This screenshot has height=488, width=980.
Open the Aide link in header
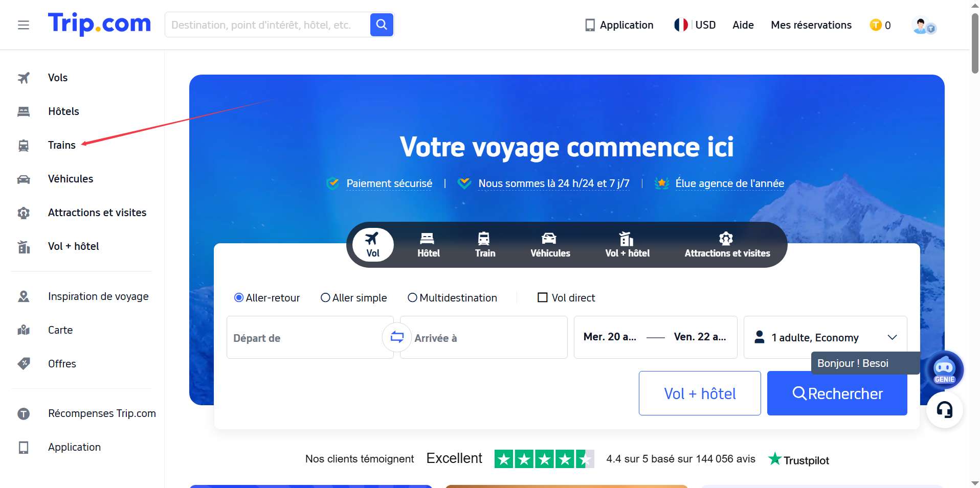tap(743, 25)
